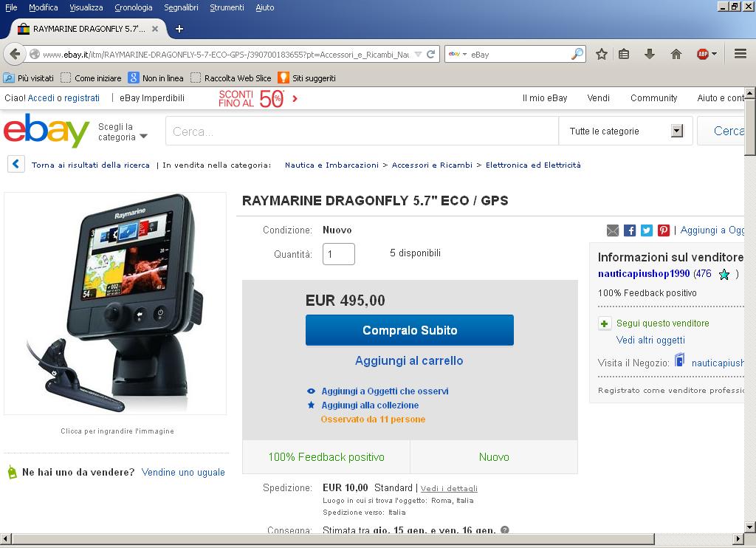The image size is (756, 548).
Task: Open the File menu
Action: 11,7
